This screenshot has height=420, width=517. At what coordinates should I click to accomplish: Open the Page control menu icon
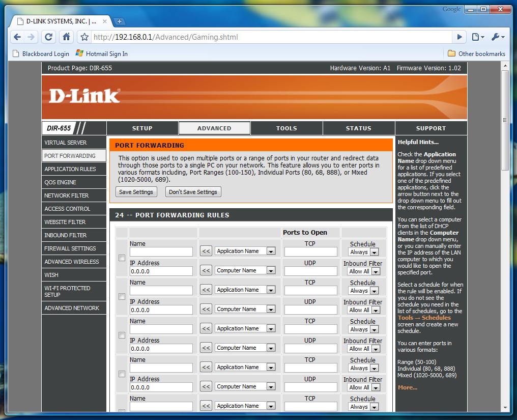[x=477, y=37]
